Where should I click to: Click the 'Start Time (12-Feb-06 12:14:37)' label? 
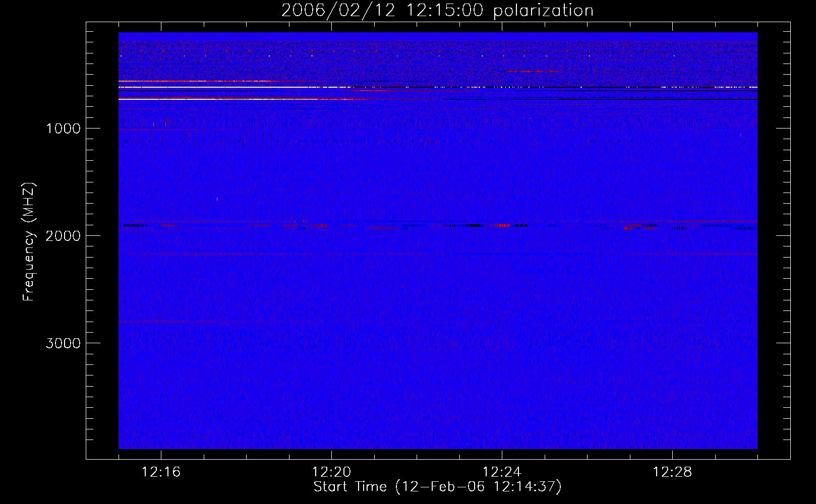tap(437, 487)
